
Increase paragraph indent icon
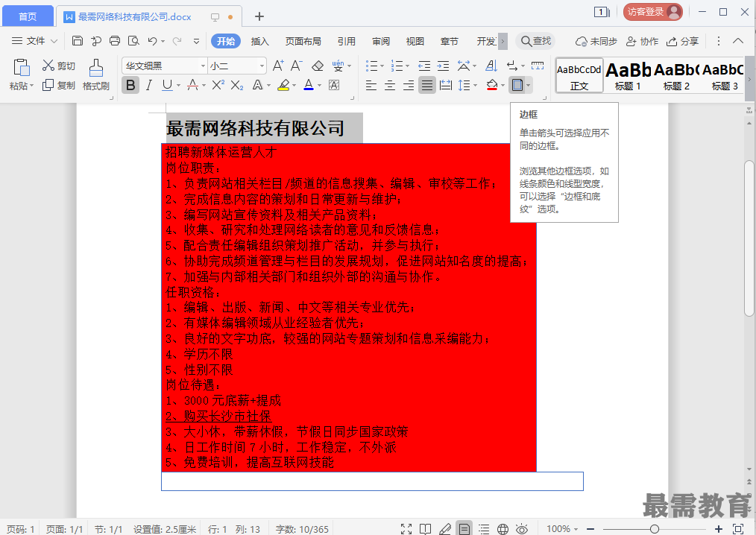[x=443, y=66]
